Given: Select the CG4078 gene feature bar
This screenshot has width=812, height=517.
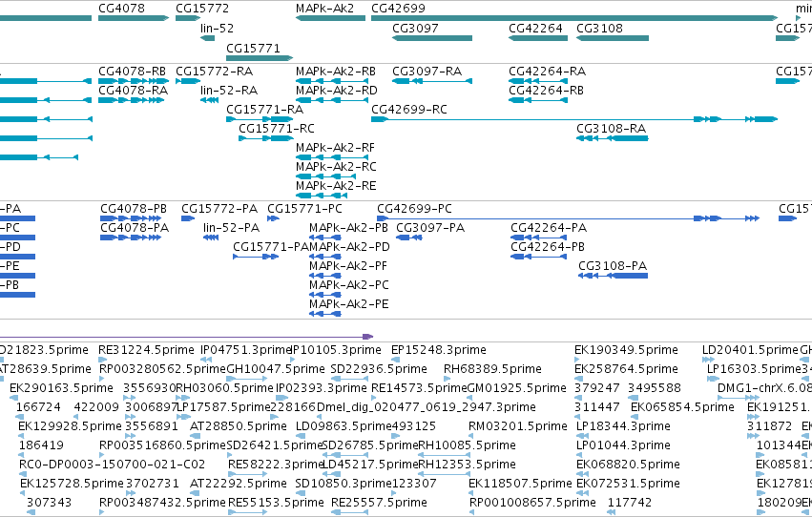Looking at the screenshot, I should click(x=134, y=18).
